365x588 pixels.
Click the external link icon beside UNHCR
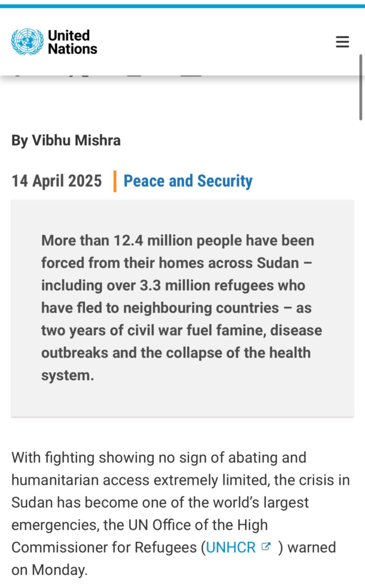click(x=265, y=547)
